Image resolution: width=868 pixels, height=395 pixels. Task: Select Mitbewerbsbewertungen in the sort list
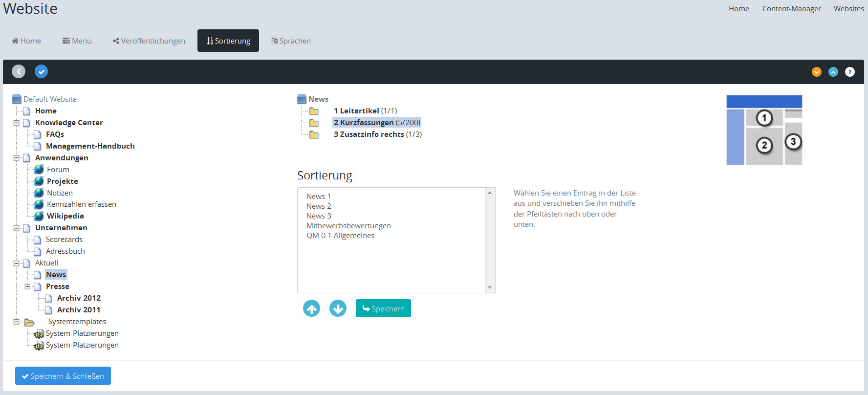pos(348,226)
